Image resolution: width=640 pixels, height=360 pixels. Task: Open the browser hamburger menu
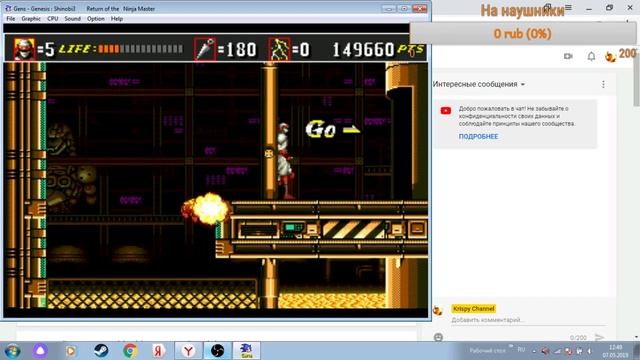[x=568, y=8]
